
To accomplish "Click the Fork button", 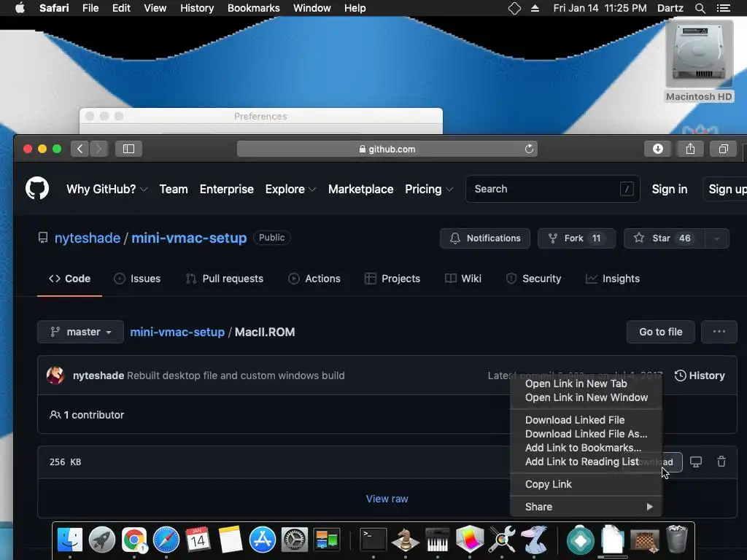I will (x=576, y=238).
